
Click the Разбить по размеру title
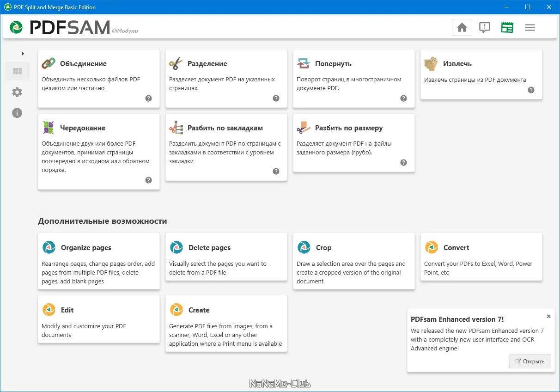[349, 128]
